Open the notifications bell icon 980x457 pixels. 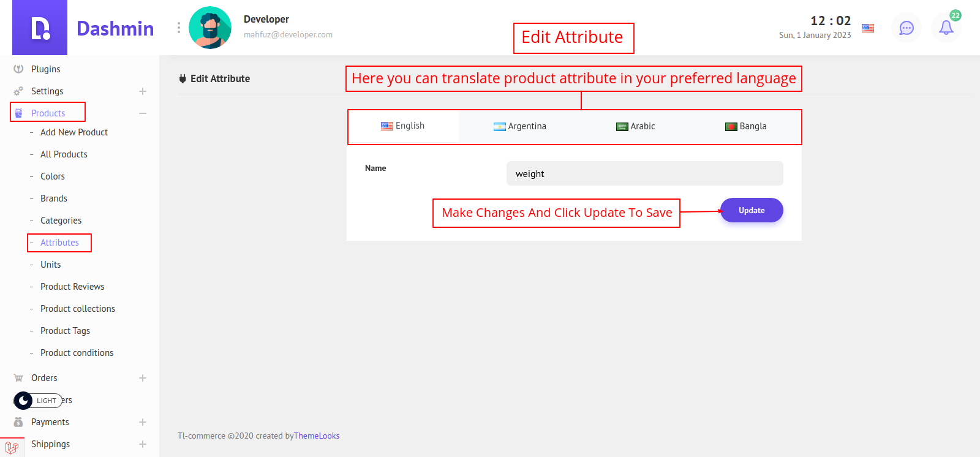point(946,28)
